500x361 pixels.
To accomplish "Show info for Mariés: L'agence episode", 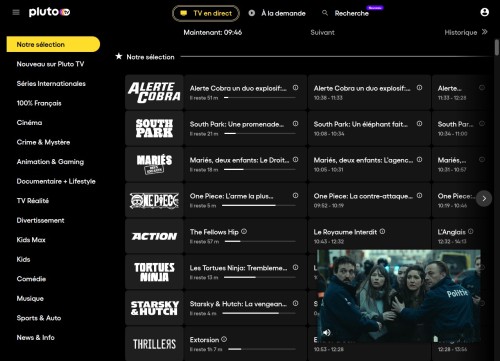I will [419, 160].
